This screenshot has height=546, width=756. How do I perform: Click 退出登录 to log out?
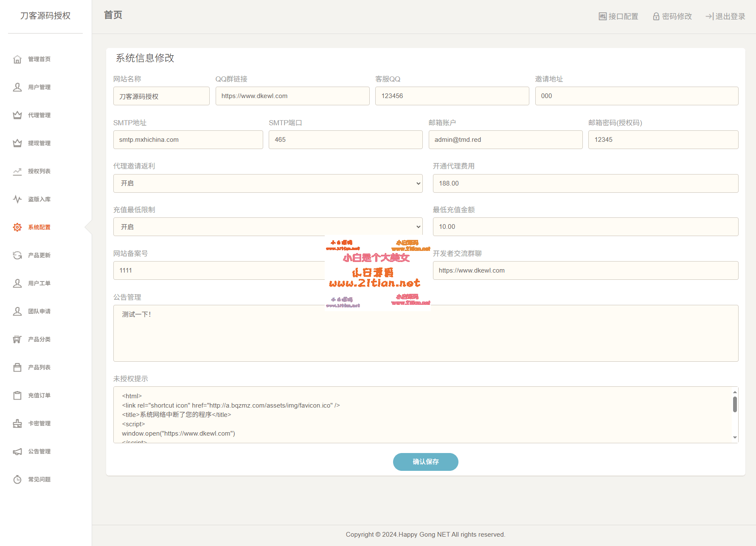[725, 17]
